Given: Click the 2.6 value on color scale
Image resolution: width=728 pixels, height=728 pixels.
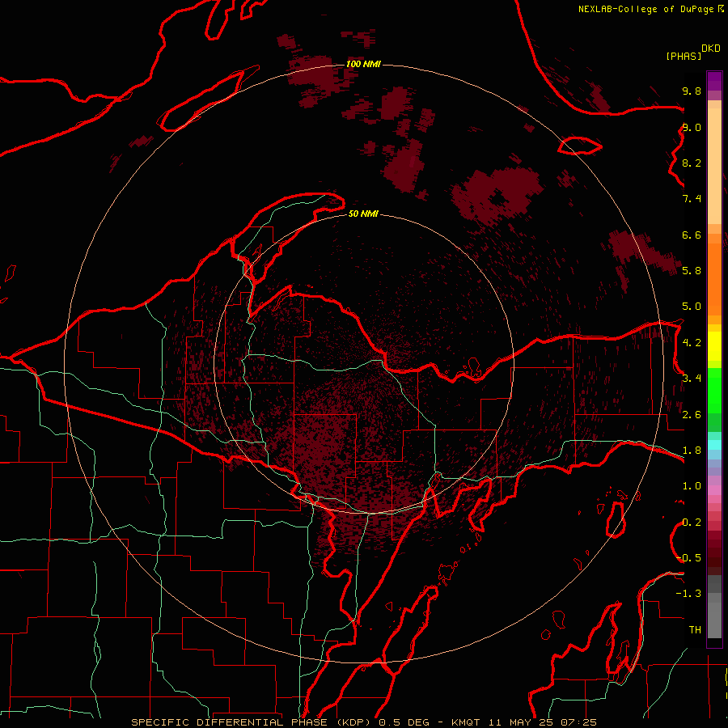Looking at the screenshot, I should (x=692, y=414).
